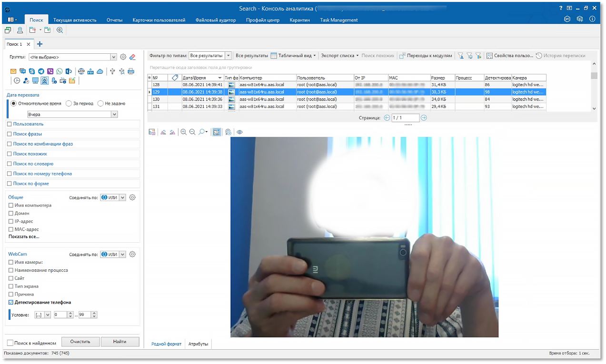Screen dimensions: 606x364
Task: Select the printer channel icon
Action: [131, 71]
